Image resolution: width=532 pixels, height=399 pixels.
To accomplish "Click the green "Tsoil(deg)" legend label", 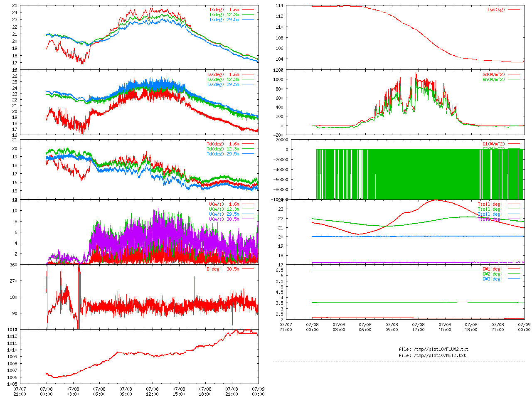I will [x=490, y=209].
